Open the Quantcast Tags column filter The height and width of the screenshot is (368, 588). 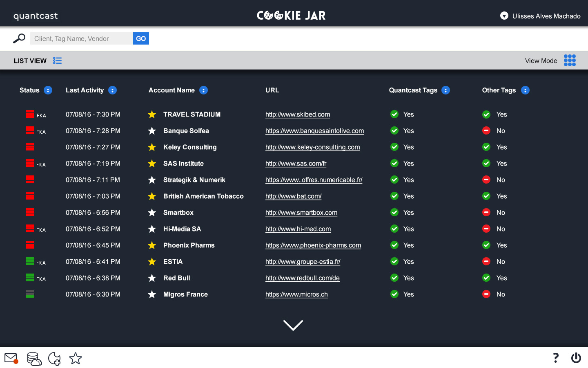tap(445, 90)
